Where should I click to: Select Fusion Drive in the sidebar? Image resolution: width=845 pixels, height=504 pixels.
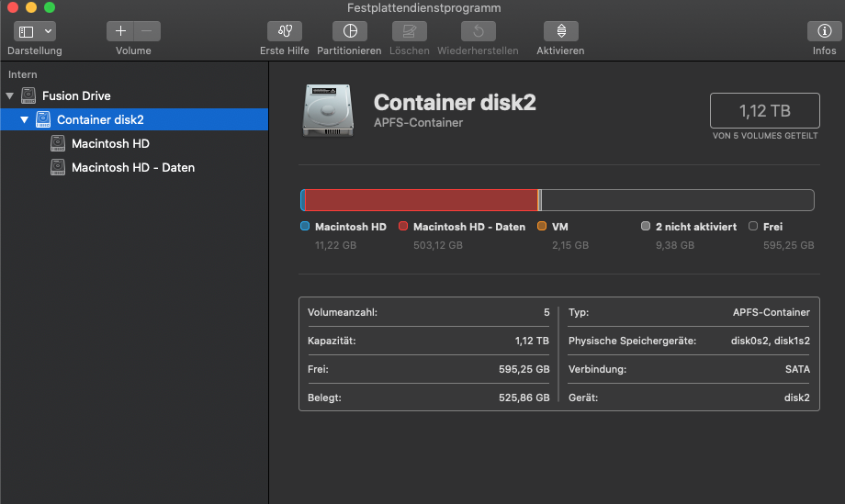tap(75, 95)
